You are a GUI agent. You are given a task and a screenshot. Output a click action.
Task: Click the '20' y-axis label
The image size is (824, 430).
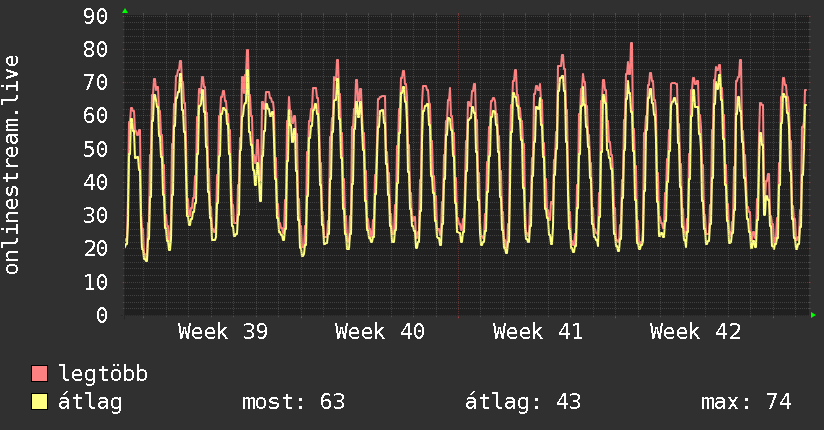click(96, 249)
